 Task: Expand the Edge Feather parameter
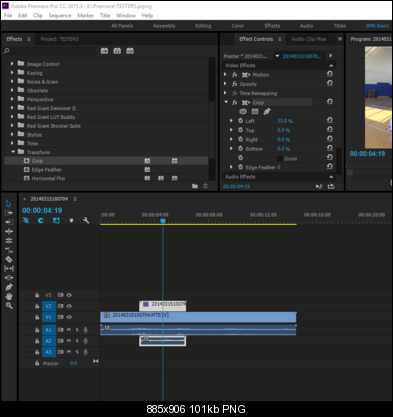point(231,167)
